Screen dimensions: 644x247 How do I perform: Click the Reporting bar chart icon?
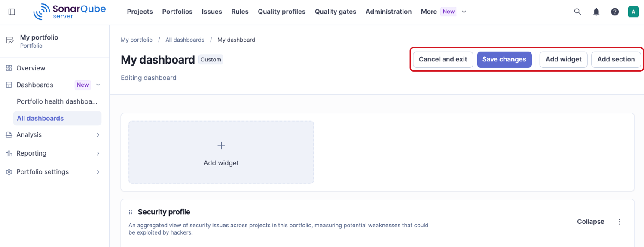pos(9,153)
